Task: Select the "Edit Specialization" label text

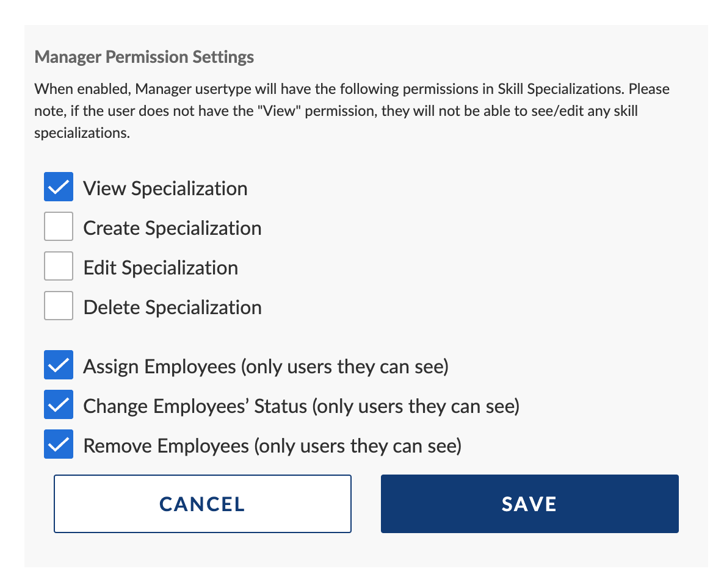Action: 161,268
